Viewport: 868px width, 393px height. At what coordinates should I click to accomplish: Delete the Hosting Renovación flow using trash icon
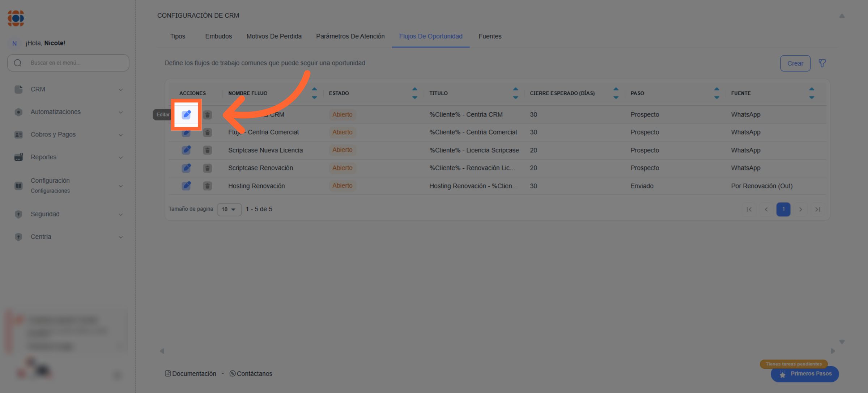pyautogui.click(x=207, y=186)
